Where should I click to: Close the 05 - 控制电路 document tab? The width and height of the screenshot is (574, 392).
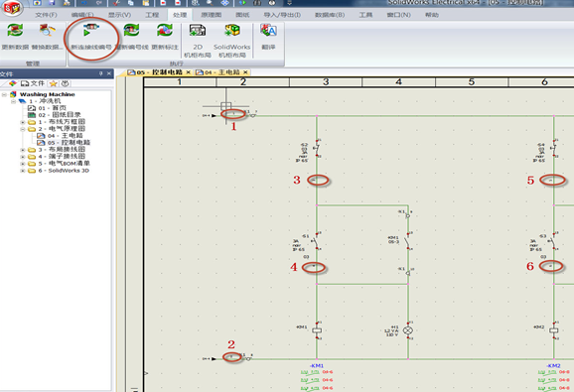click(188, 72)
